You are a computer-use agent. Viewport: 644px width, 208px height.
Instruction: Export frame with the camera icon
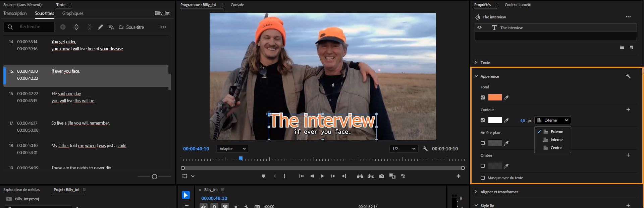[382, 176]
